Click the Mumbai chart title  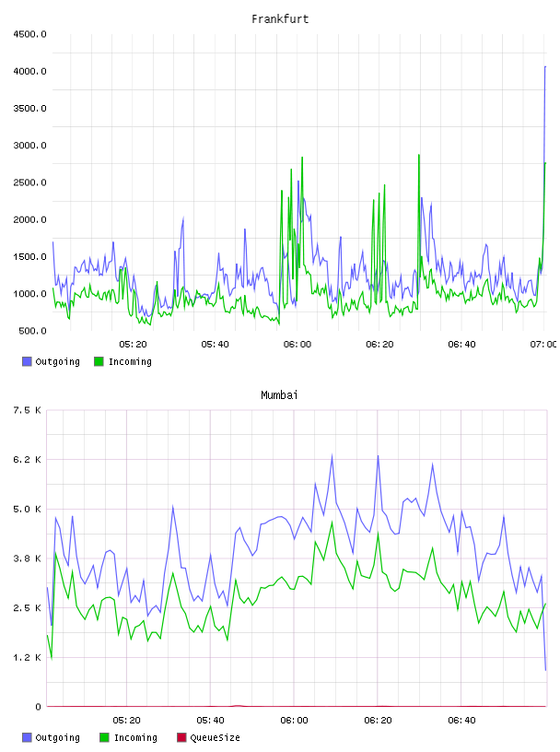[279, 395]
